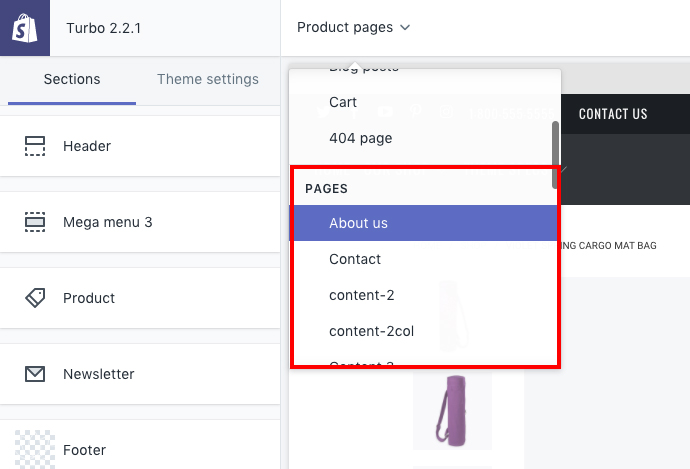The width and height of the screenshot is (690, 469).
Task: Pick Contact under Pages
Action: [x=355, y=259]
